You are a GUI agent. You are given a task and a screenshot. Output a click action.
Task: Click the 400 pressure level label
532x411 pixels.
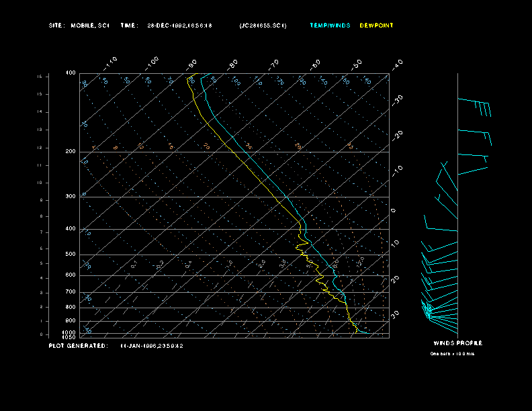click(71, 228)
